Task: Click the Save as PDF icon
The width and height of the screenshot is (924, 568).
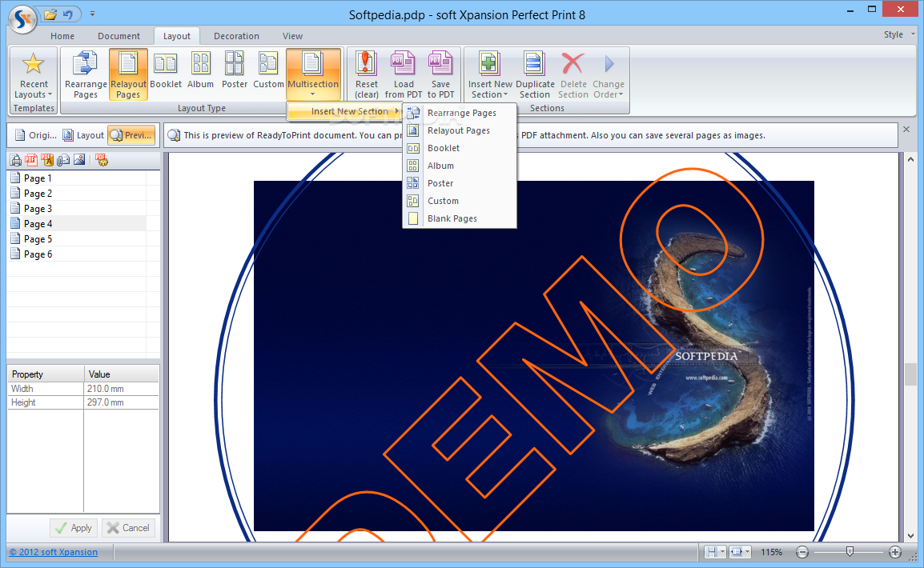Action: pos(31,160)
